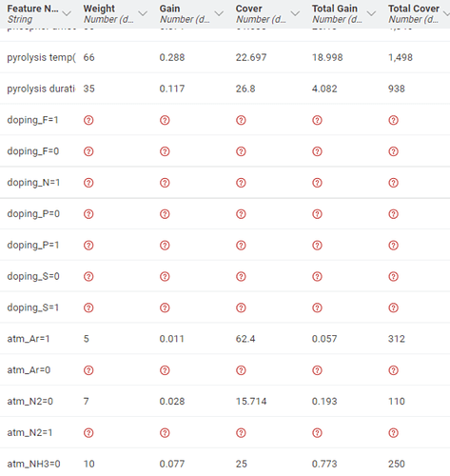Click missing value icon for doping_S=0 Cover
This screenshot has width=450, height=476.
[241, 276]
